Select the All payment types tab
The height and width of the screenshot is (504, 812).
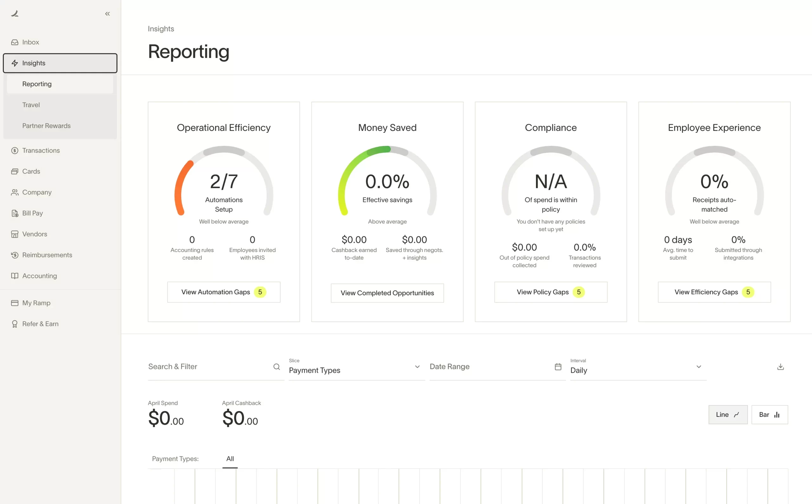(x=230, y=459)
